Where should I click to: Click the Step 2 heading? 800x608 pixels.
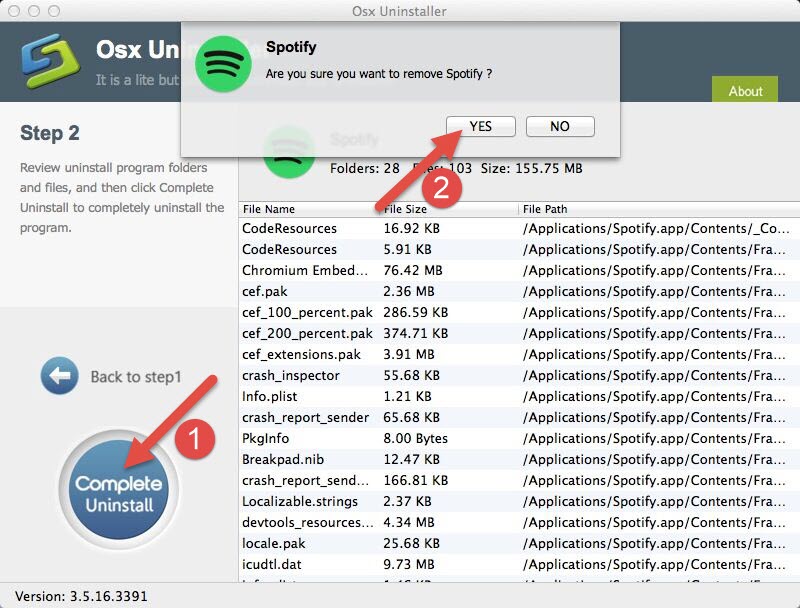pos(50,133)
